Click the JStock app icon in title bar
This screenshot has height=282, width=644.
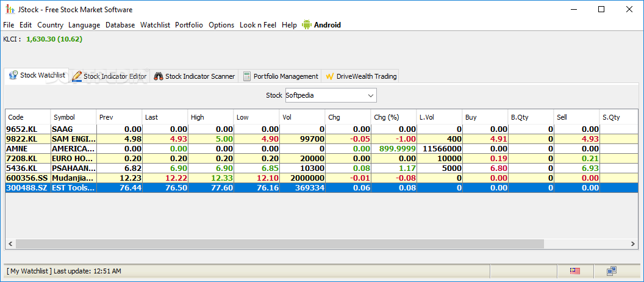pyautogui.click(x=9, y=9)
